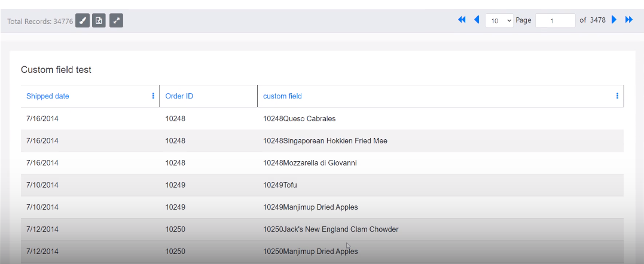Click the total pages count 3478
The image size is (644, 264).
[597, 20]
